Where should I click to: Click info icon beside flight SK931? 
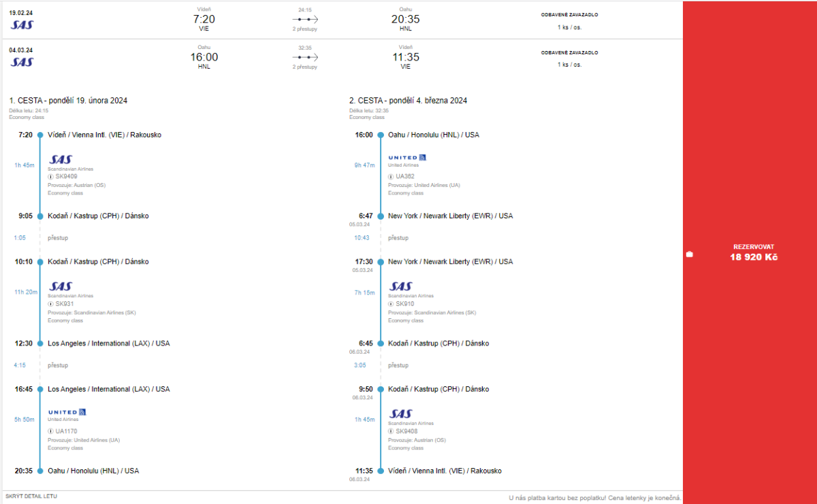50,304
